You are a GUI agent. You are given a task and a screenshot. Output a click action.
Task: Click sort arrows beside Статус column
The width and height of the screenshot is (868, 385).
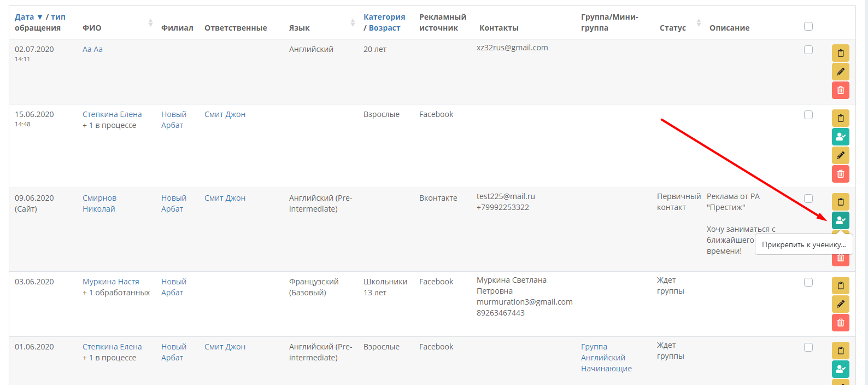(x=699, y=22)
